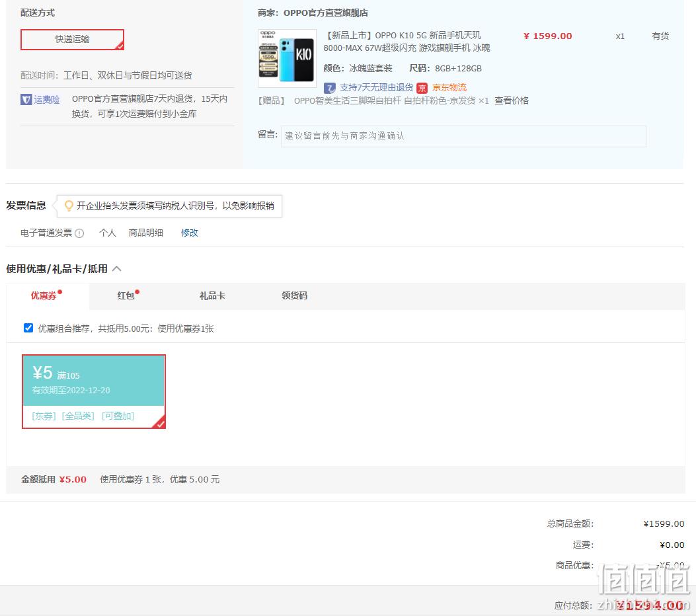Click 查看价格 for the gift item
The width and height of the screenshot is (696, 616).
512,100
